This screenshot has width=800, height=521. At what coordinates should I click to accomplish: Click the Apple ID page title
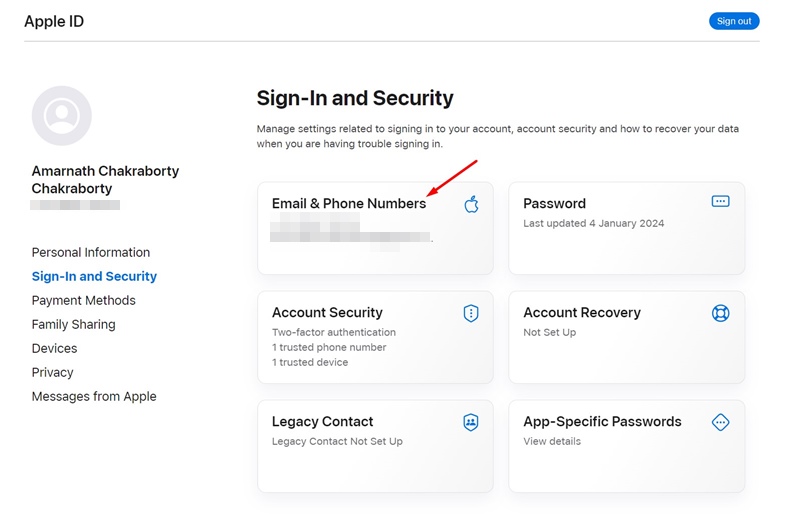pyautogui.click(x=54, y=22)
